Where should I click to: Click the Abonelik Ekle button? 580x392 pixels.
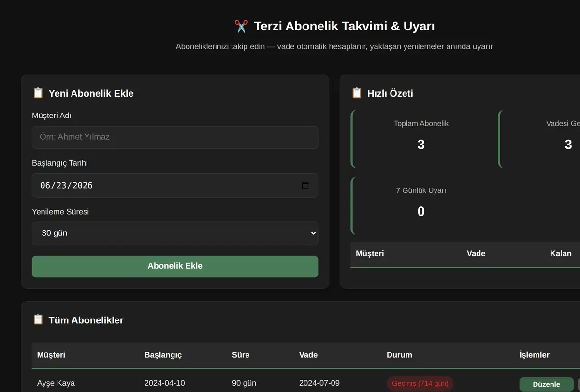tap(175, 266)
